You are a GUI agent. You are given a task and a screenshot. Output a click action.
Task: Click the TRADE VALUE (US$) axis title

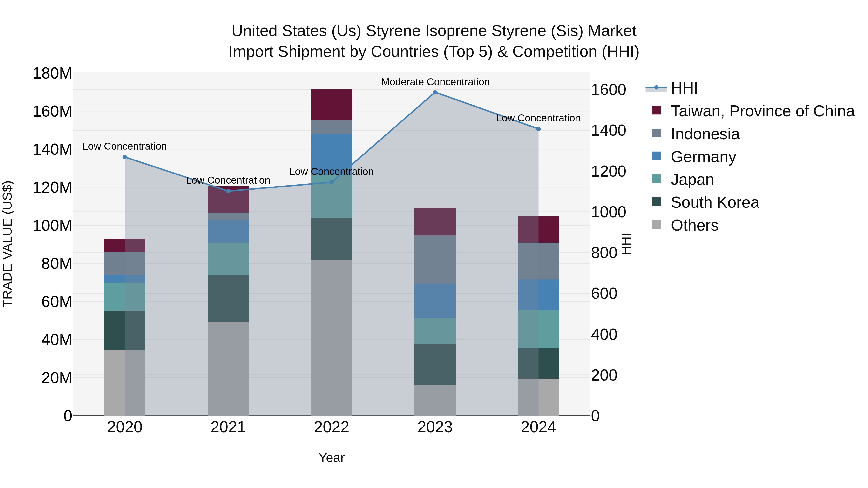[x=7, y=244]
